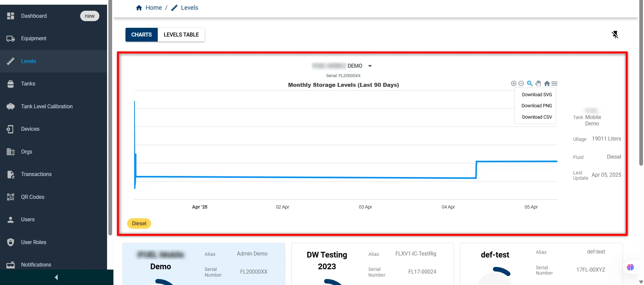
Task: Choose Download PNG from chart menu
Action: (537, 106)
